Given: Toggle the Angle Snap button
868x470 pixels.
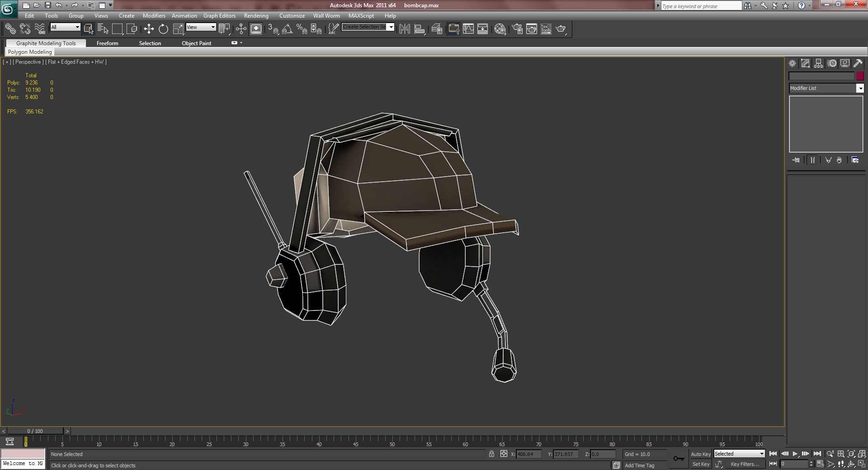Looking at the screenshot, I should click(x=287, y=29).
